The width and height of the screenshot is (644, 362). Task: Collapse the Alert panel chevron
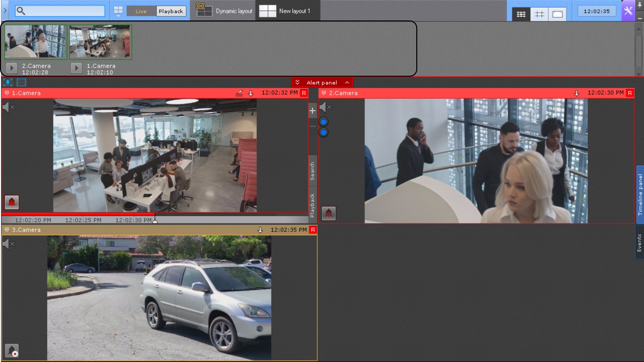click(x=347, y=82)
